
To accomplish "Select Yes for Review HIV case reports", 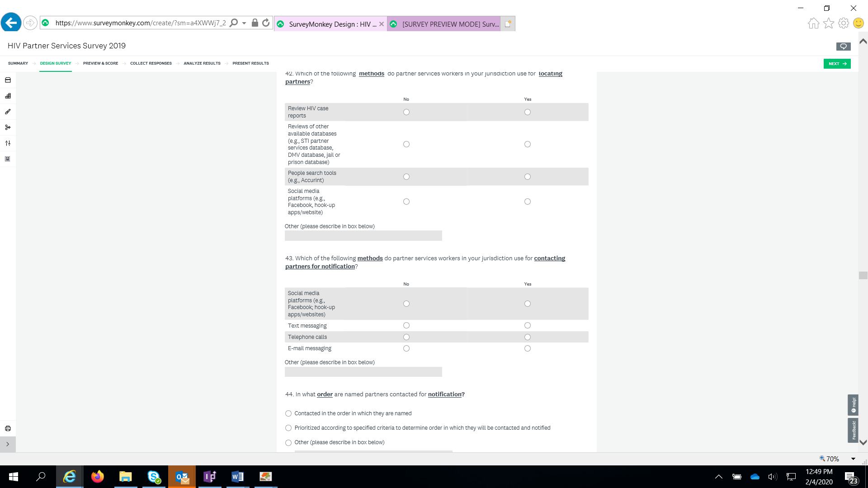I will click(x=527, y=112).
